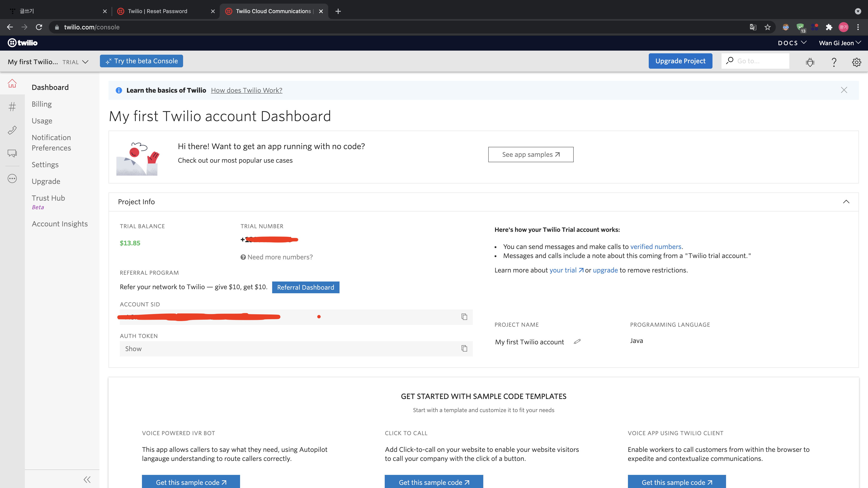Collapse the sidebar with double chevron
This screenshot has height=488, width=868.
pyautogui.click(x=87, y=479)
